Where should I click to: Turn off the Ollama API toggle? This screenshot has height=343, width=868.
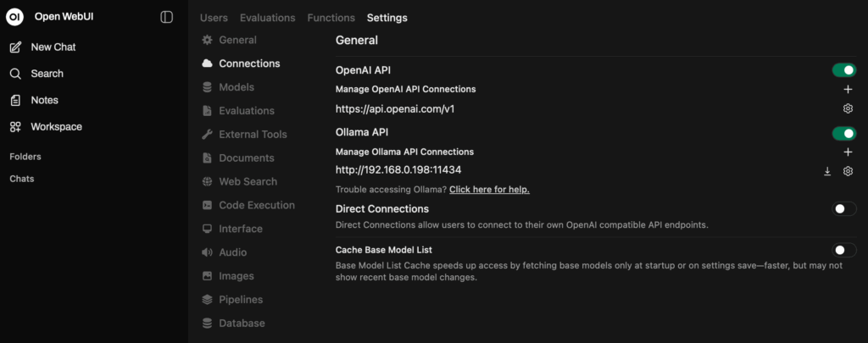pos(844,133)
